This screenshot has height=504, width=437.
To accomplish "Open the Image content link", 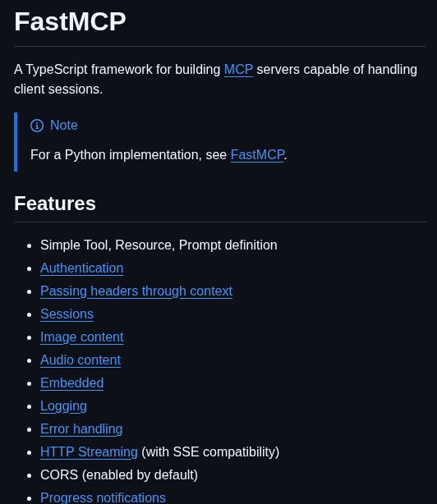I will pos(81,337).
